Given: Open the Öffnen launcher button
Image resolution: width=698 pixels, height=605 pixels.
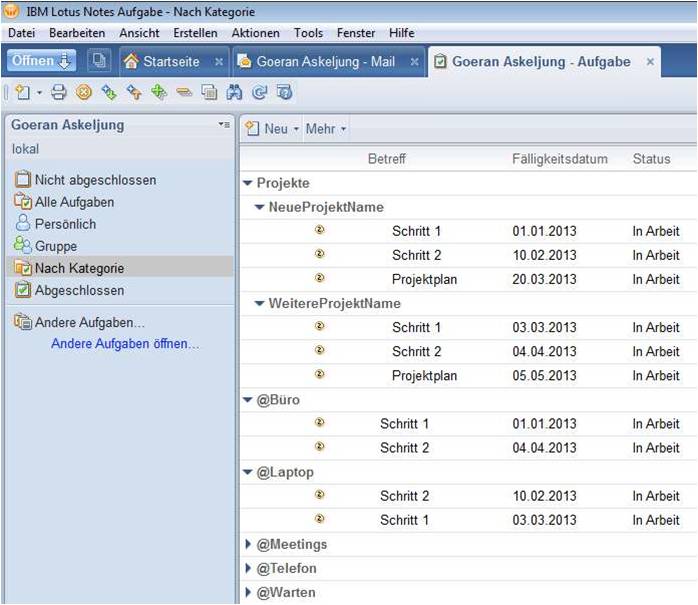Looking at the screenshot, I should click(41, 61).
